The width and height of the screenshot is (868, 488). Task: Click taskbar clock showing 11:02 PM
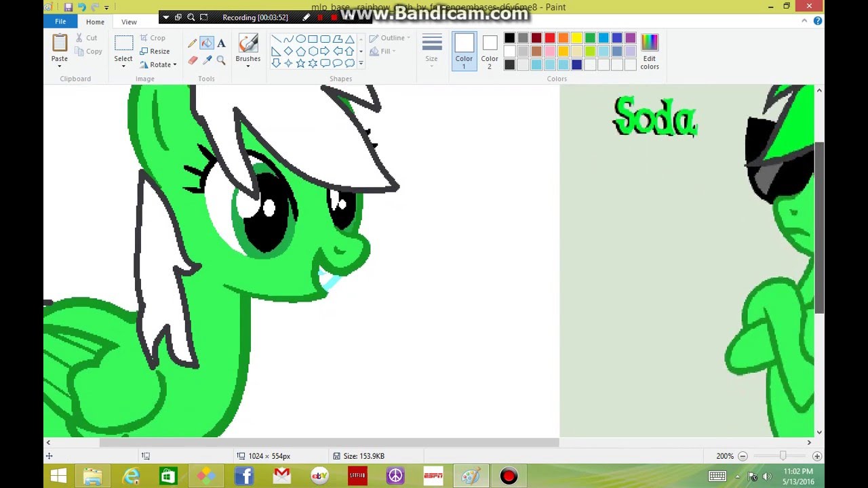pos(797,476)
